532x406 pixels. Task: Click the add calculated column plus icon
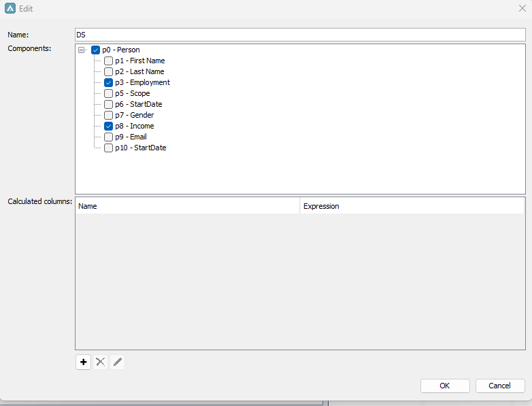83,362
